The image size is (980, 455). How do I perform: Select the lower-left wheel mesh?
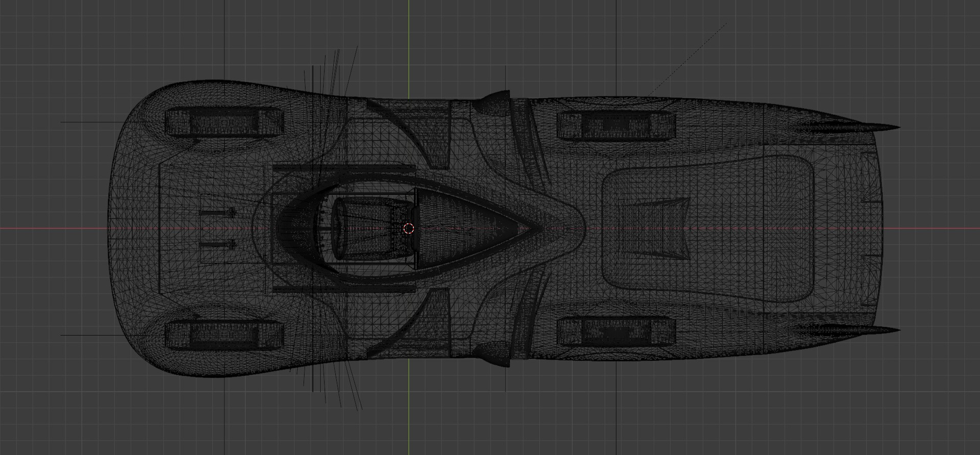[224, 335]
